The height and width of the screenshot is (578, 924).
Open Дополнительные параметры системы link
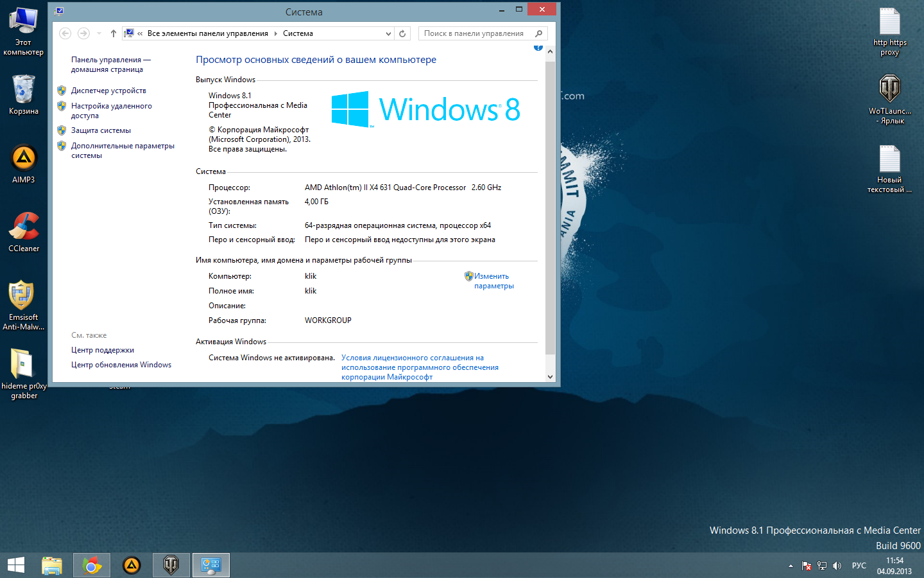123,150
